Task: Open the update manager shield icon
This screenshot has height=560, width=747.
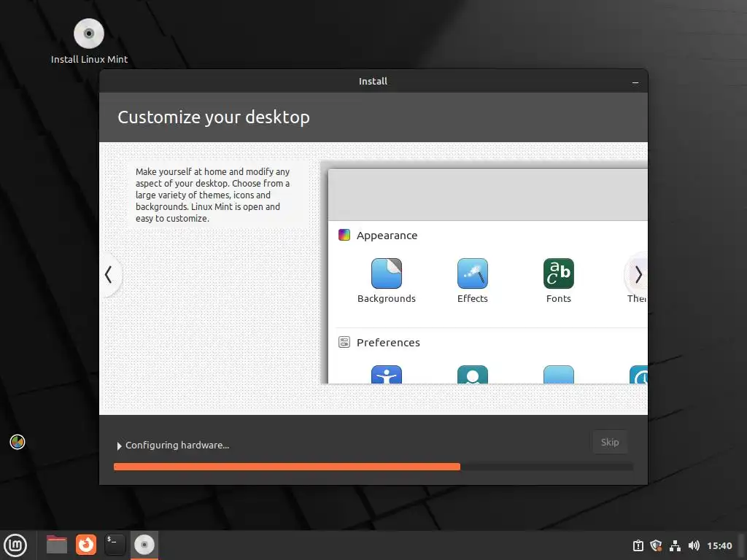Action: [656, 545]
